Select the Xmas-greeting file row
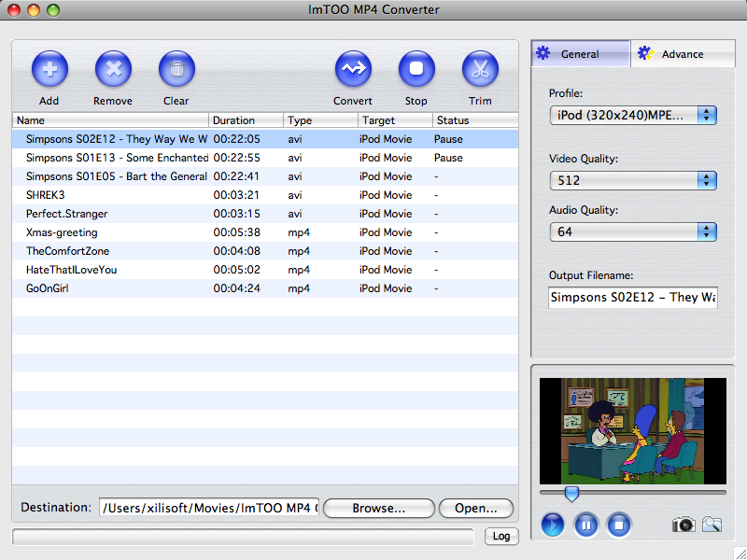Image resolution: width=747 pixels, height=560 pixels. click(x=265, y=232)
